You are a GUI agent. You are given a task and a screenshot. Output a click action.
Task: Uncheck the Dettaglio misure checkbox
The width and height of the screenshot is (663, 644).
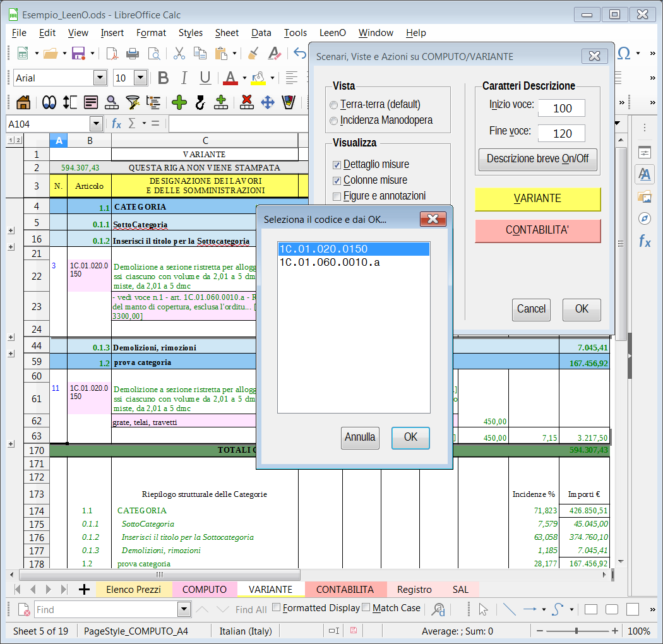pos(337,165)
